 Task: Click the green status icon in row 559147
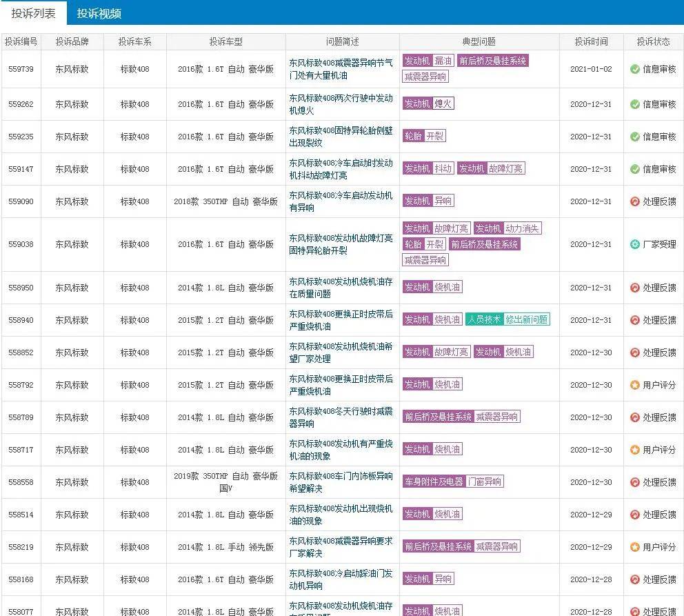coord(635,169)
